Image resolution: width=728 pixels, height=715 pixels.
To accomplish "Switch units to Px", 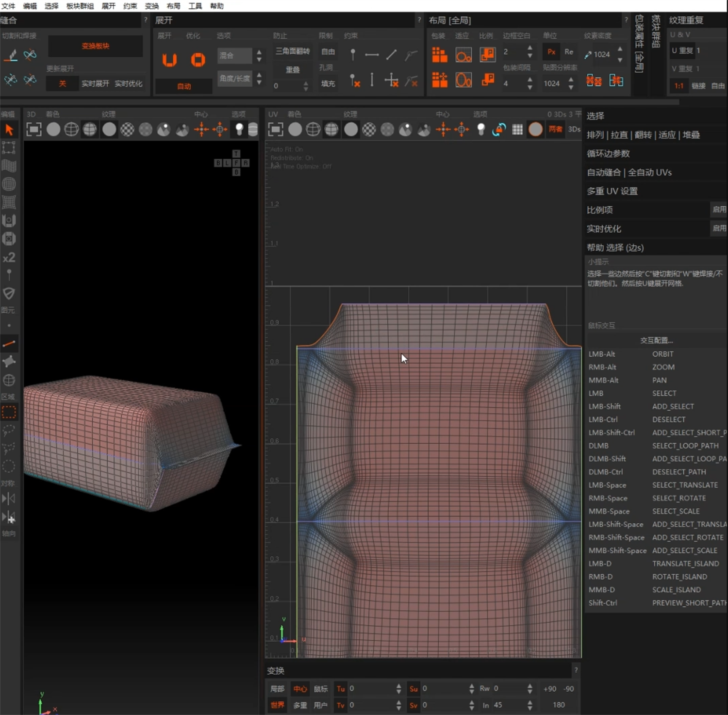I will pyautogui.click(x=551, y=52).
